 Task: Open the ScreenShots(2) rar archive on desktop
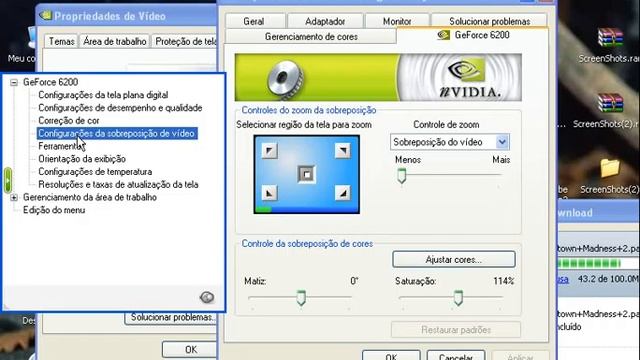610,110
